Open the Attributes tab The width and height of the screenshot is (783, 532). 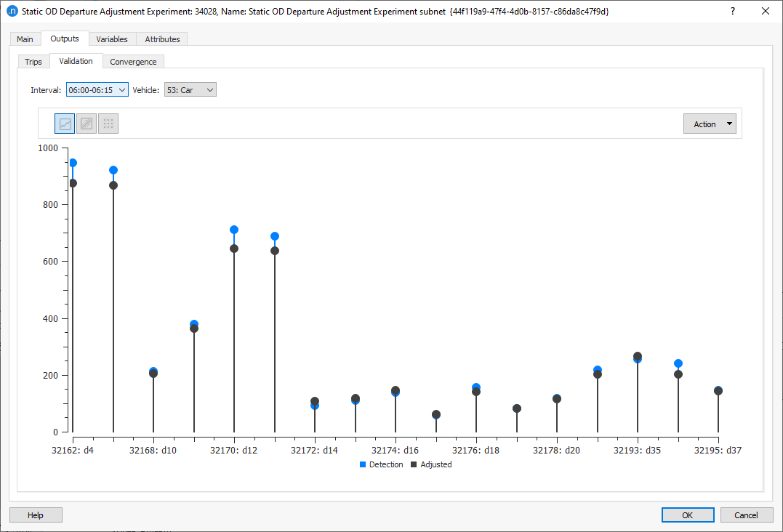(161, 39)
